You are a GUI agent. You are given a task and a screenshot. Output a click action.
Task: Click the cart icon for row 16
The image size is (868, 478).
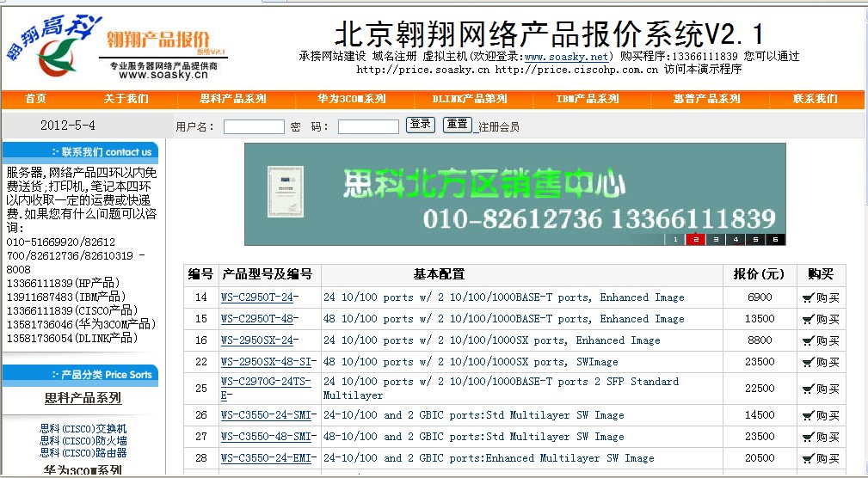coord(809,340)
